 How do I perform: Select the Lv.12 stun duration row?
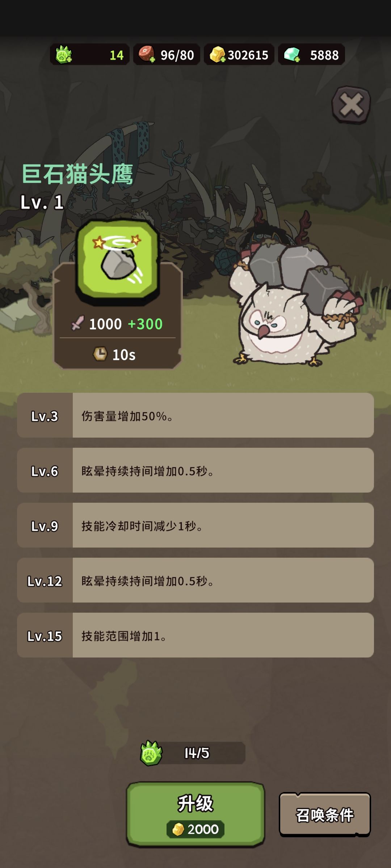pyautogui.click(x=195, y=580)
